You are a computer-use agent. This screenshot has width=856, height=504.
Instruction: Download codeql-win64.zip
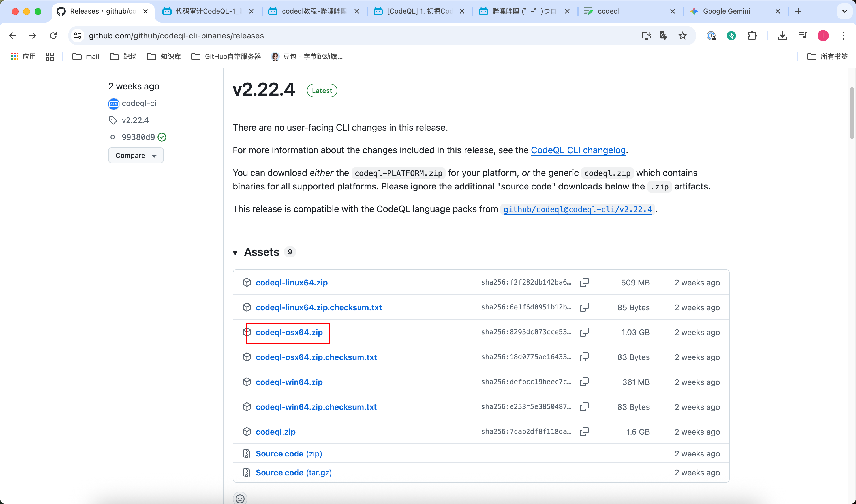(x=289, y=382)
